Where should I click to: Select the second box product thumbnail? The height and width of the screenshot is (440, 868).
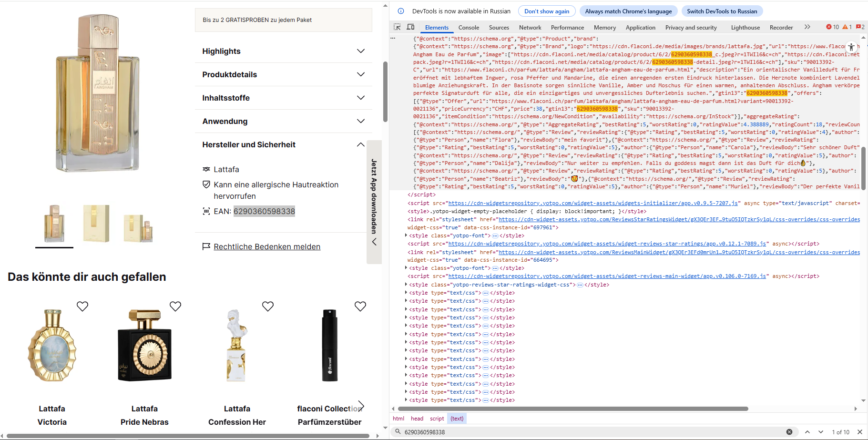[x=96, y=224]
